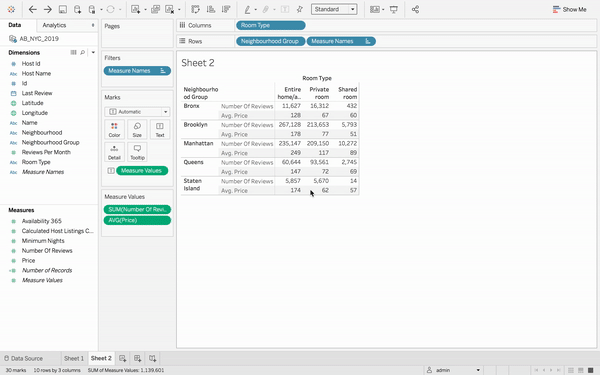Open the admin user dropdown
The image size is (600, 375).
point(453,370)
